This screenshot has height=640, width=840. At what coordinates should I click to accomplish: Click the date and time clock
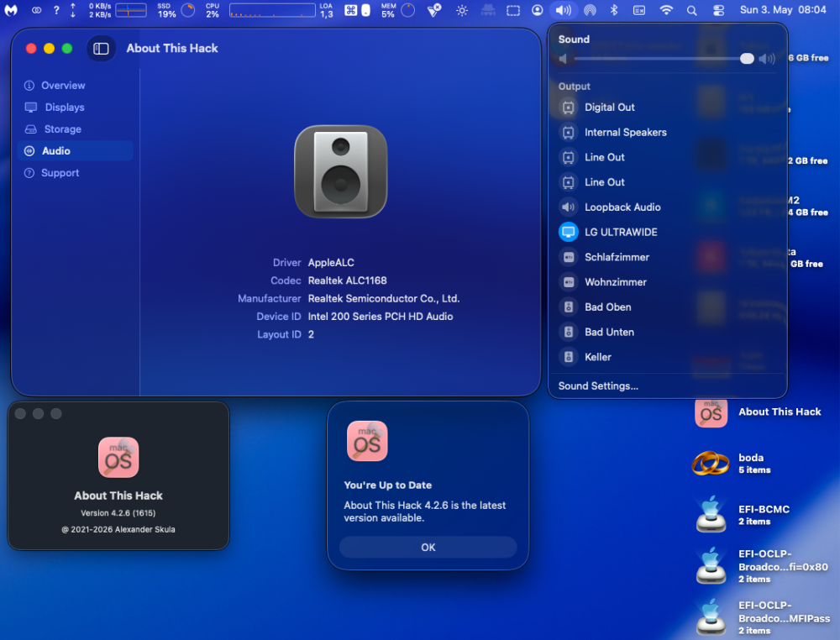coord(783,9)
